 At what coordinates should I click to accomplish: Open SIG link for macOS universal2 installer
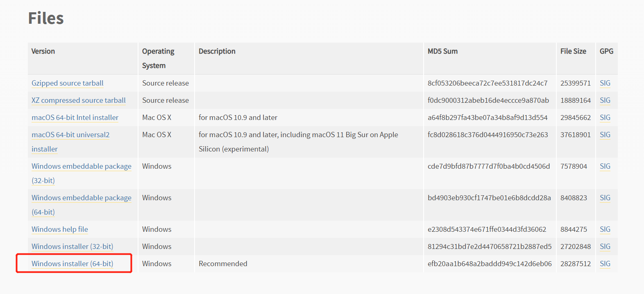(x=605, y=135)
